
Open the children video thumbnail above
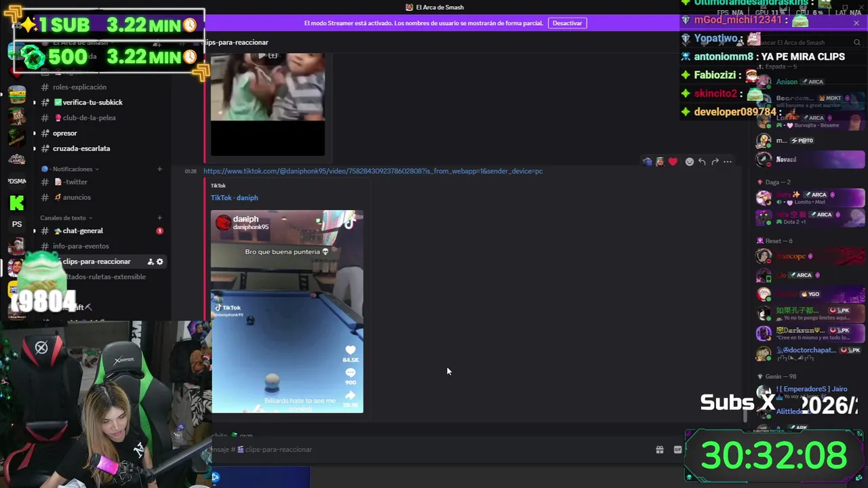tap(268, 104)
